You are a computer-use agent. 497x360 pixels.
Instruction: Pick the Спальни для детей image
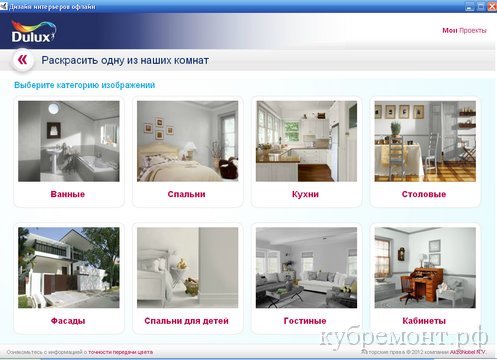point(188,268)
